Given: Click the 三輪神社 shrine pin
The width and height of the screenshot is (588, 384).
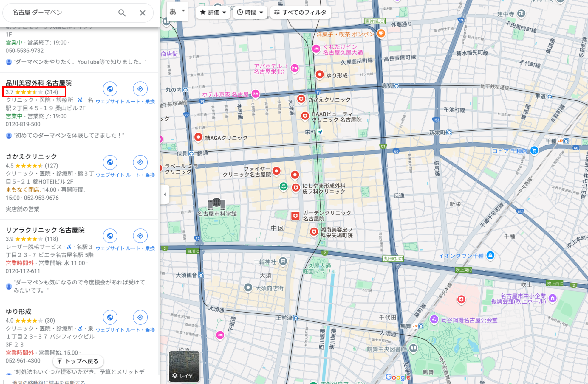Looking at the screenshot, I should [283, 262].
